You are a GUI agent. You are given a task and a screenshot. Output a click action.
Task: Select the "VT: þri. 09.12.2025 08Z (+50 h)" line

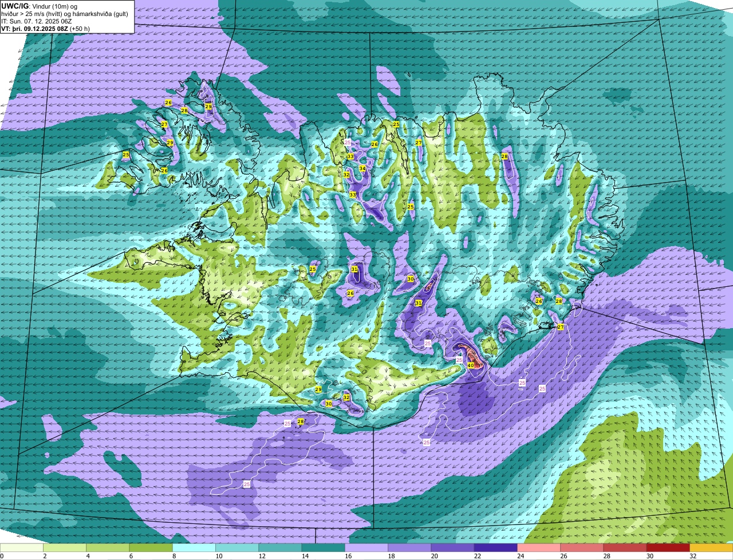45,29
